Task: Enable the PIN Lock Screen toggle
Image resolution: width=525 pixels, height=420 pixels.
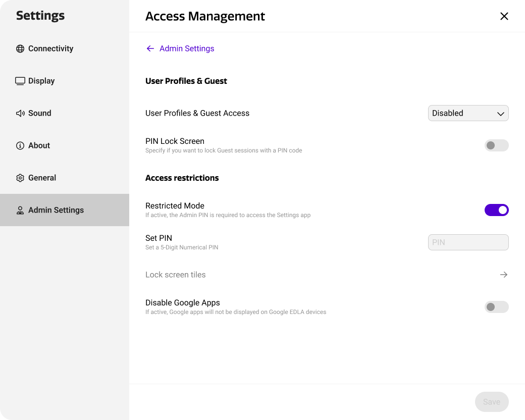Action: coord(496,145)
